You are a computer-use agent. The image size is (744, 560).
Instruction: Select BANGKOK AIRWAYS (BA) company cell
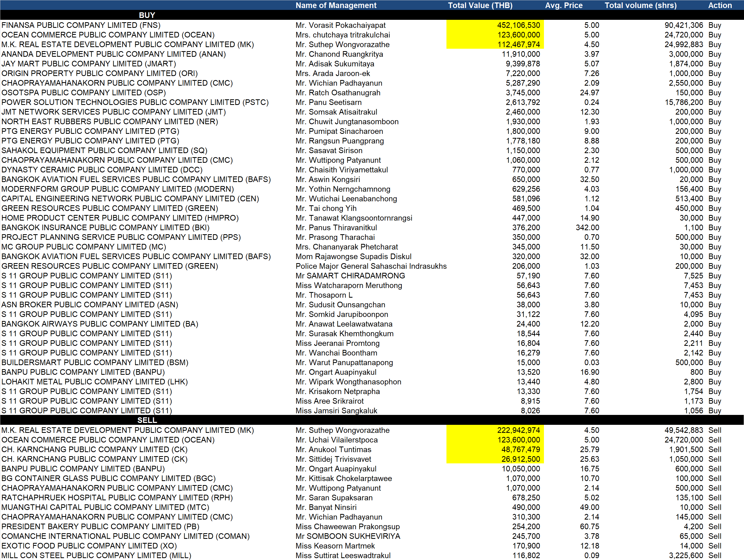(x=100, y=324)
